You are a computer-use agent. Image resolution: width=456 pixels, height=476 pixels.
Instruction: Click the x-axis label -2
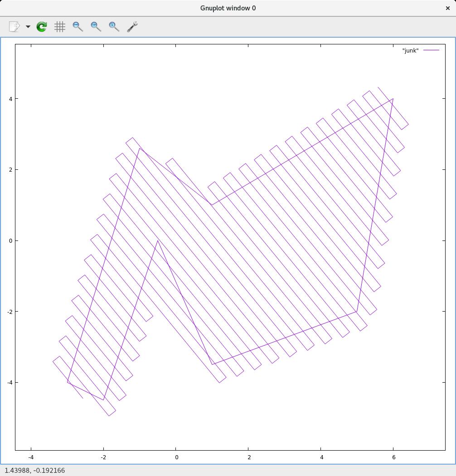point(103,457)
